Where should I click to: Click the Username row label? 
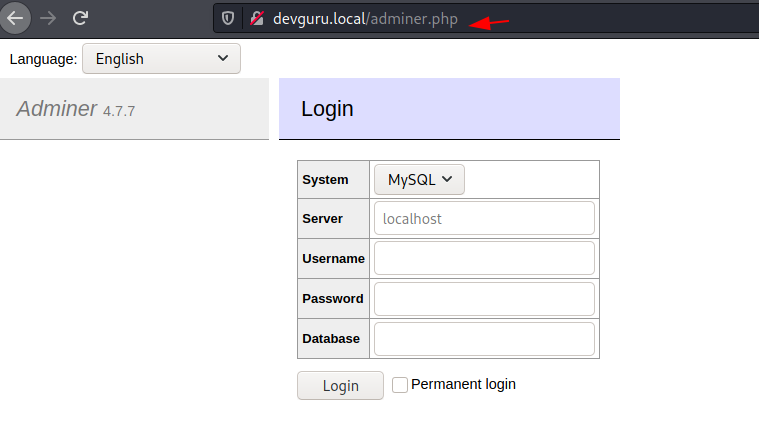(x=334, y=259)
